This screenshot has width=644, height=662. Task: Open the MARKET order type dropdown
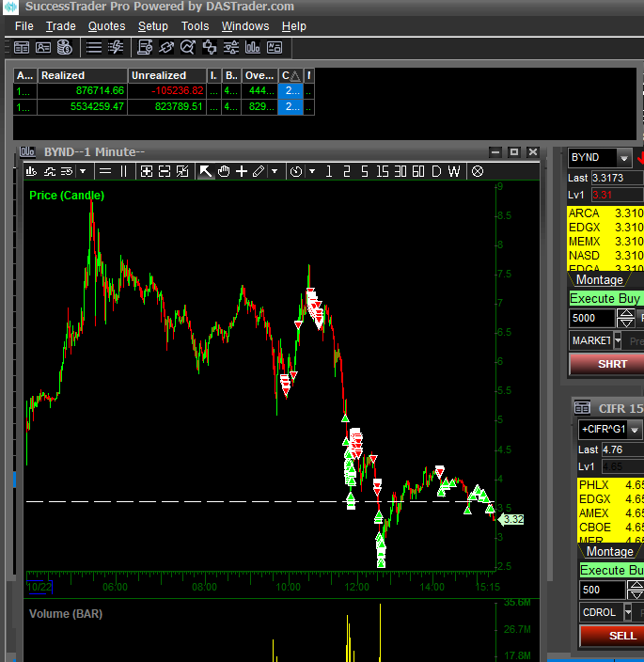click(x=618, y=340)
